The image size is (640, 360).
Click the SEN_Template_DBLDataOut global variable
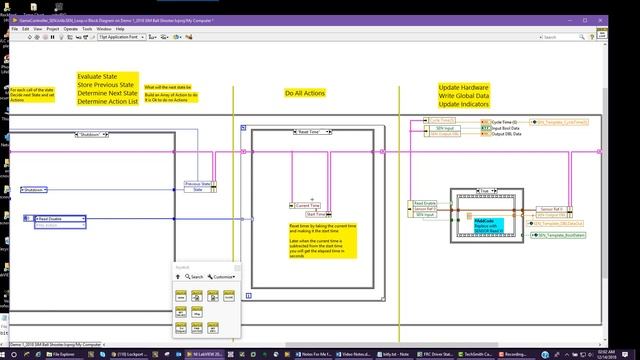555,223
